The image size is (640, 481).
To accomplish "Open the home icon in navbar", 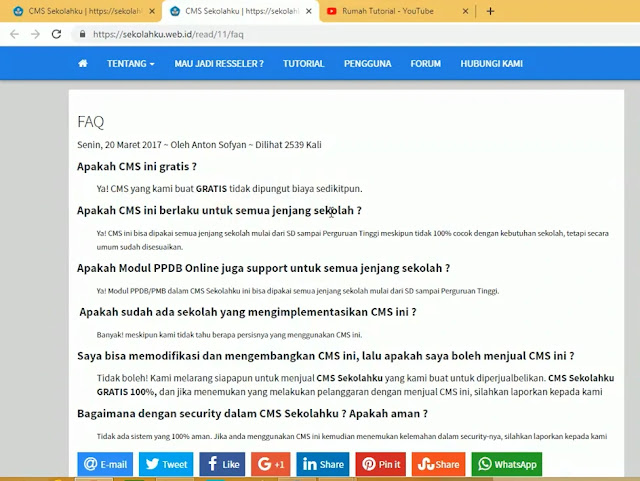I will click(x=83, y=63).
